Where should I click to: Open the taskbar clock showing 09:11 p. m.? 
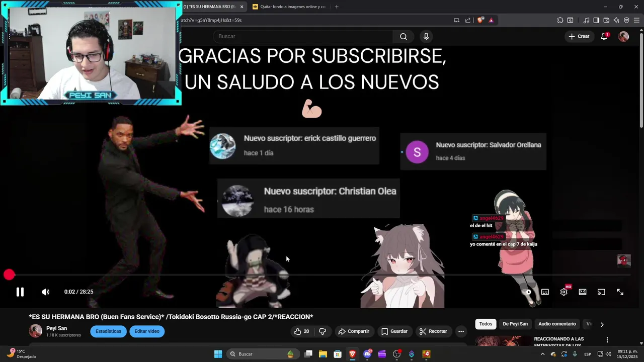click(627, 354)
